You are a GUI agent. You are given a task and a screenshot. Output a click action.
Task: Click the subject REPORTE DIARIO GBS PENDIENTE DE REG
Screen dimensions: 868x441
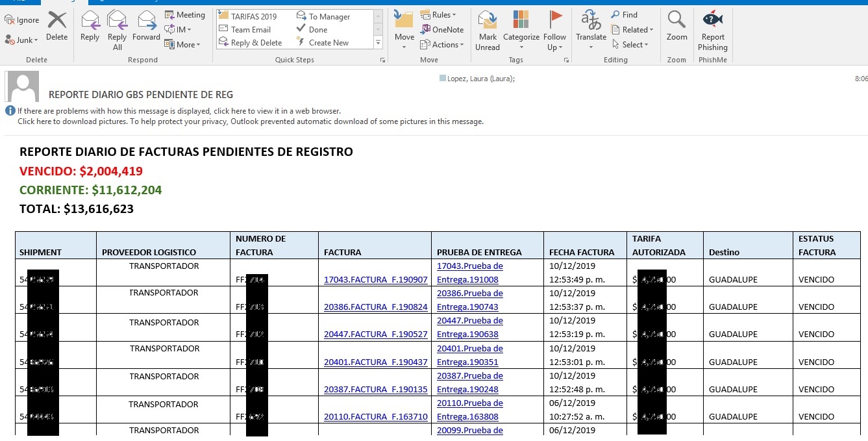pyautogui.click(x=141, y=95)
